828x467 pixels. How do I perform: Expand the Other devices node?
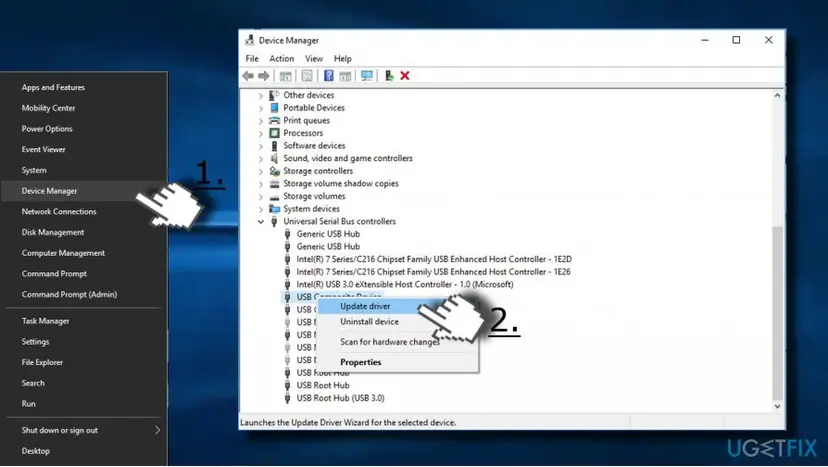(x=260, y=96)
